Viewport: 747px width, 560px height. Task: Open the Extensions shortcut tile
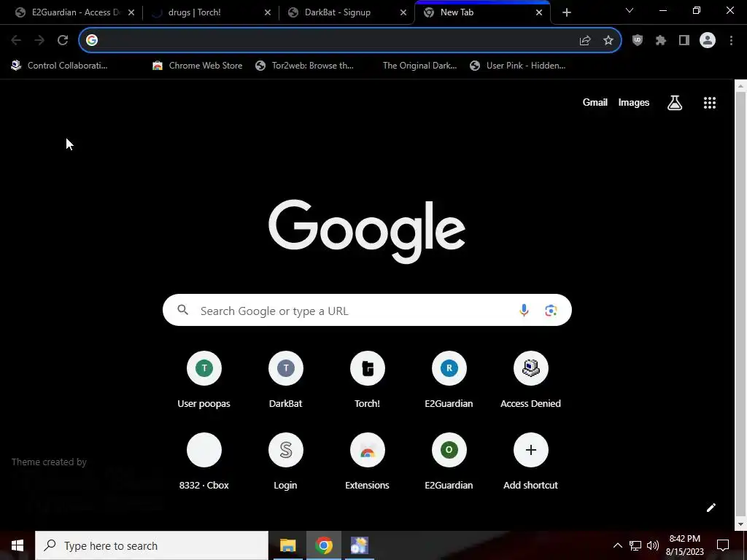[x=368, y=462]
